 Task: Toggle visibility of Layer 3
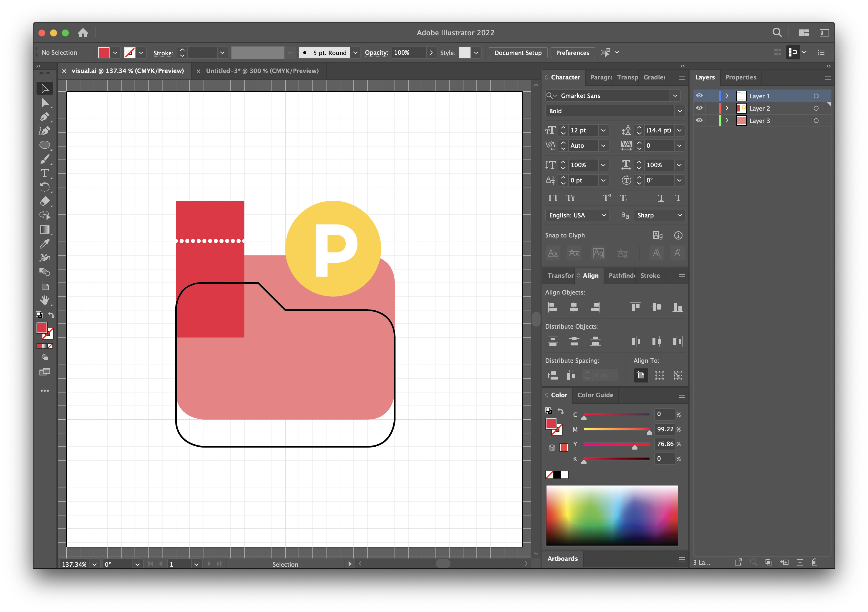click(699, 121)
